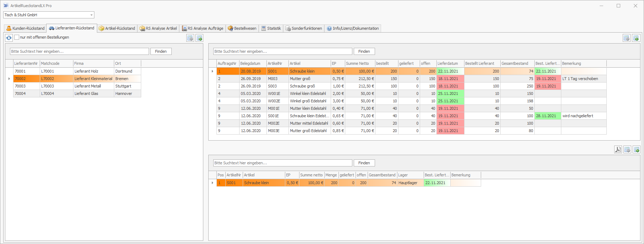Sort orders by the Lieferdatum column header
Image resolution: width=644 pixels, height=244 pixels.
pos(449,63)
